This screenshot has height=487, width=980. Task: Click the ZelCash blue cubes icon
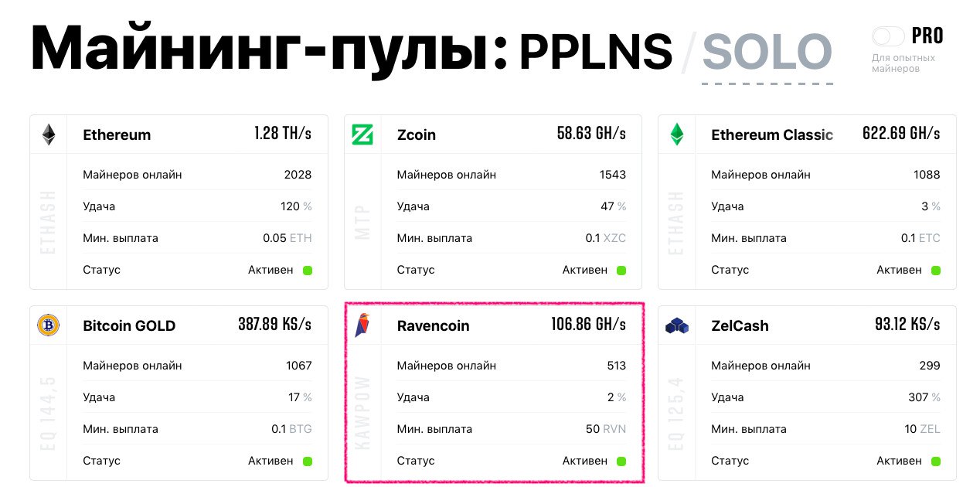coord(677,326)
